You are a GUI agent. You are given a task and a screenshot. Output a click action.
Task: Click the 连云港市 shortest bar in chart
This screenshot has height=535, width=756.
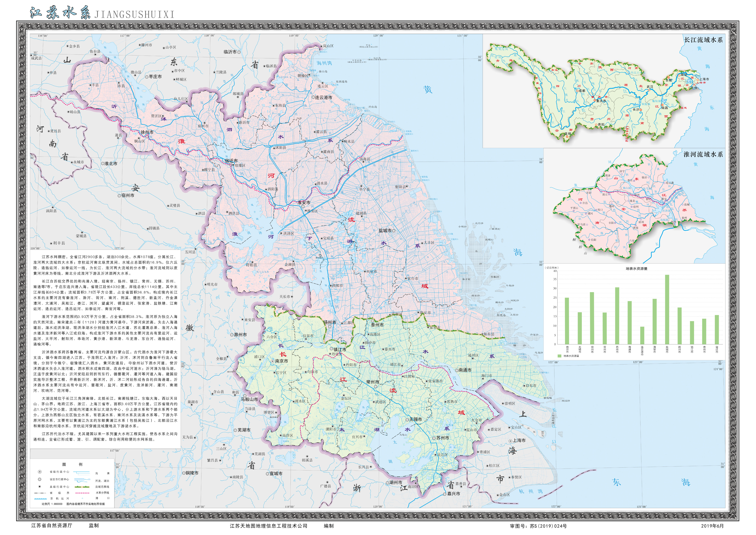point(642,335)
